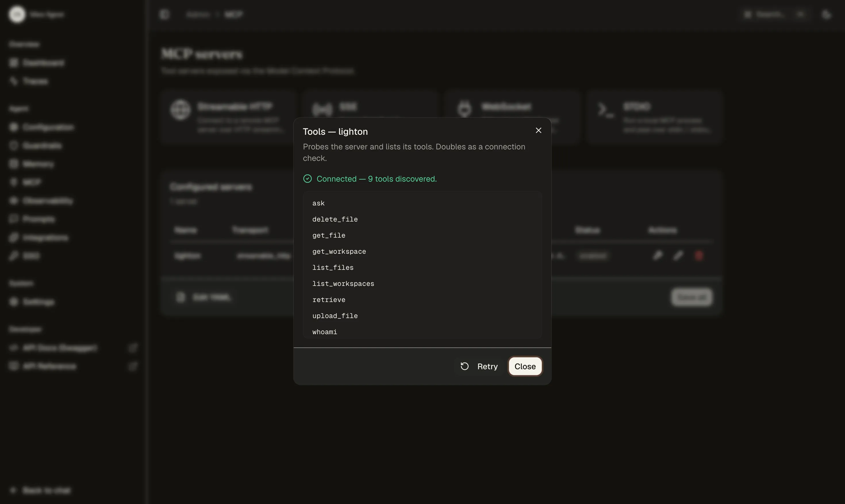Click the 'Connected — 9 tools discovered.' status text
This screenshot has width=845, height=504.
[x=376, y=179]
